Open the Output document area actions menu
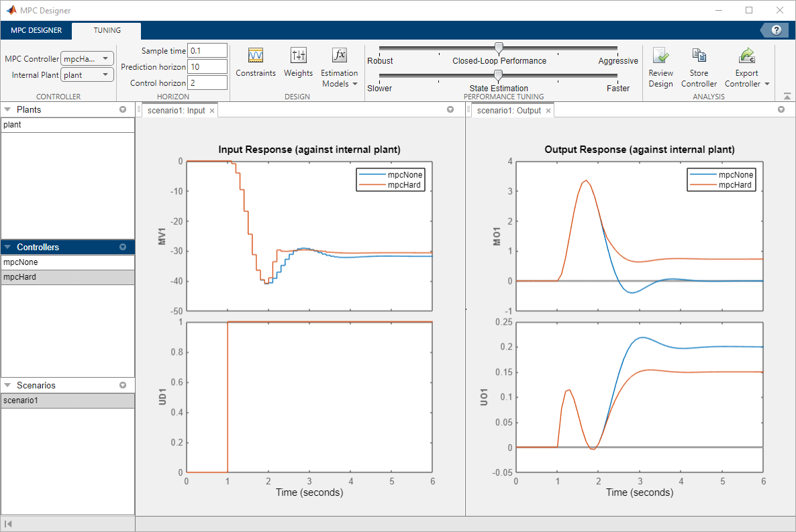This screenshot has height=532, width=796. click(x=781, y=109)
